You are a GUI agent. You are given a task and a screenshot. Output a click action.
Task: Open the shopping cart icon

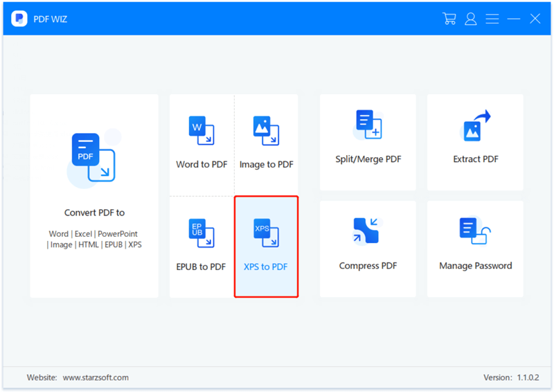(449, 19)
